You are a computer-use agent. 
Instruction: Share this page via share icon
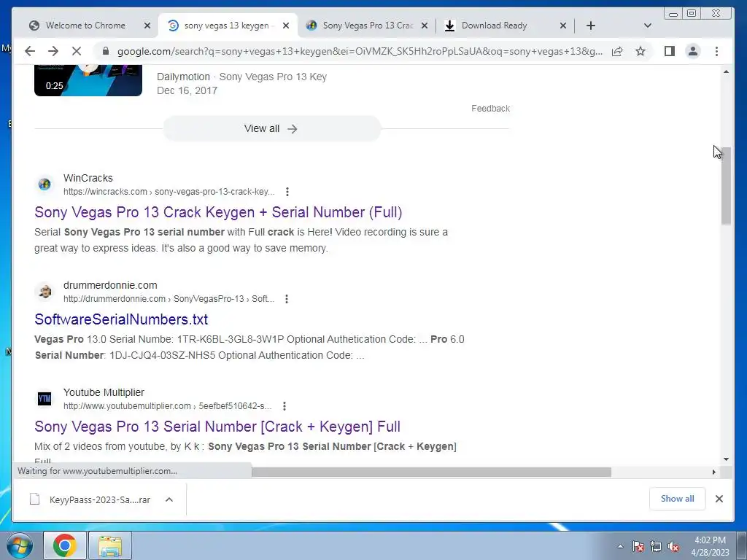(617, 52)
